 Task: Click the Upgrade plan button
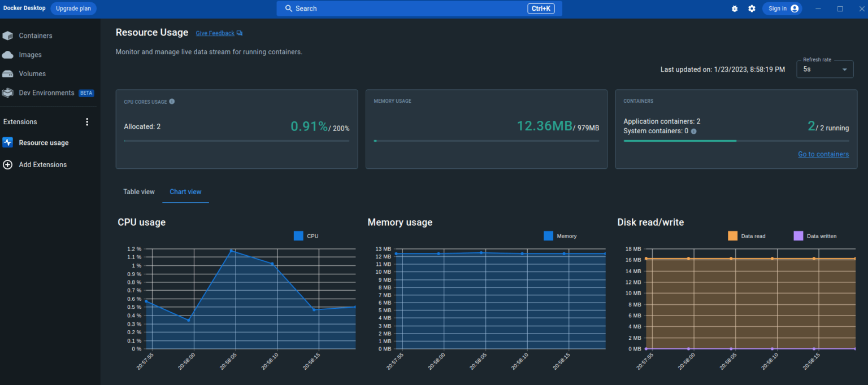pyautogui.click(x=73, y=8)
